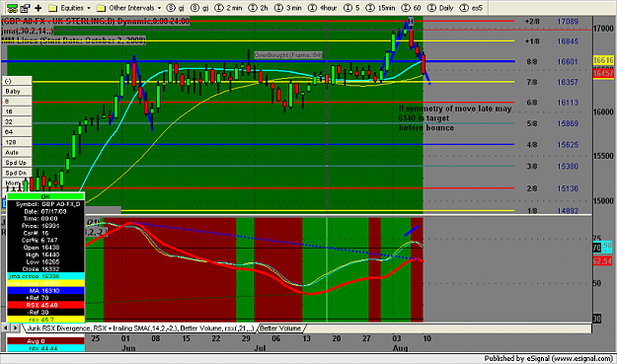Click the left tab scroll arrow
This screenshot has width=617, height=364.
point(6,328)
